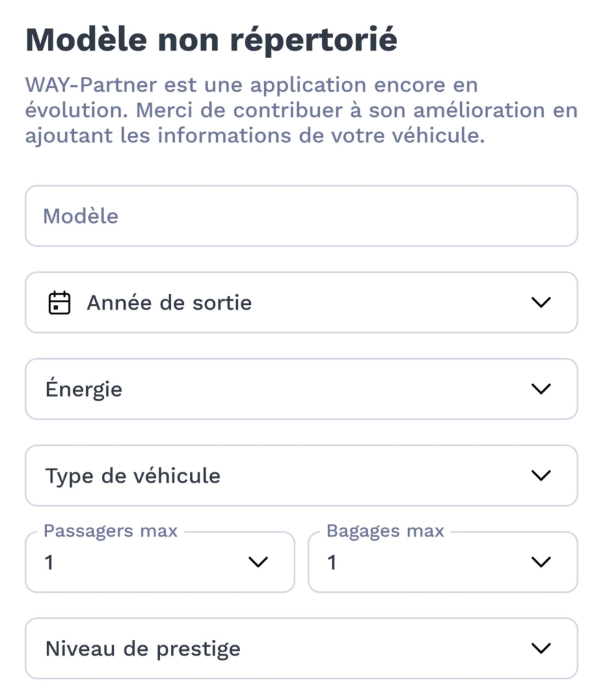This screenshot has height=700, width=603.
Task: Click the WAY-Partner description paragraph
Action: pos(301,111)
